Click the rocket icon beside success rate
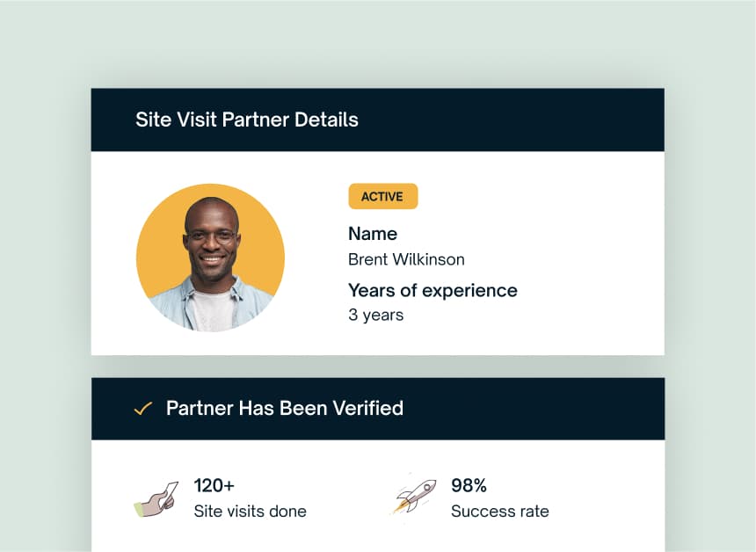Viewport: 756px width, 552px height. pos(414,497)
